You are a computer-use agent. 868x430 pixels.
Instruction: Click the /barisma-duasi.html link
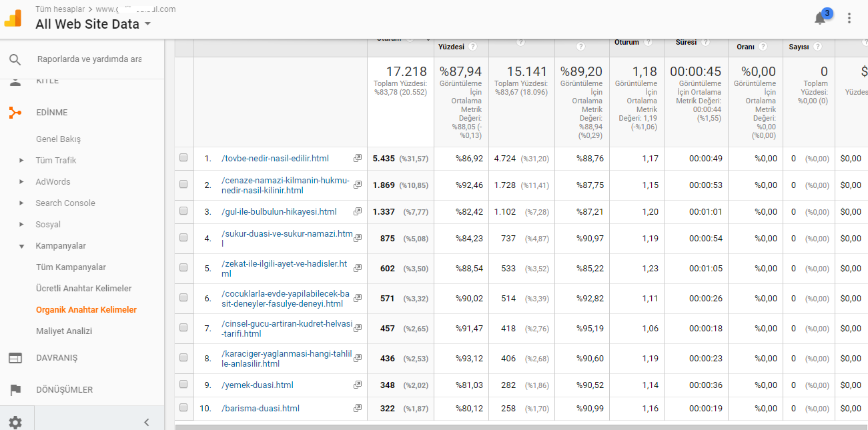point(260,408)
